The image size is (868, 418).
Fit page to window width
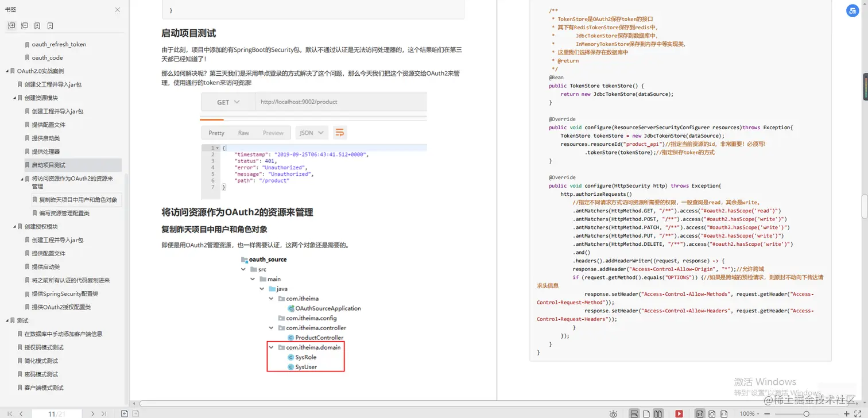724,414
